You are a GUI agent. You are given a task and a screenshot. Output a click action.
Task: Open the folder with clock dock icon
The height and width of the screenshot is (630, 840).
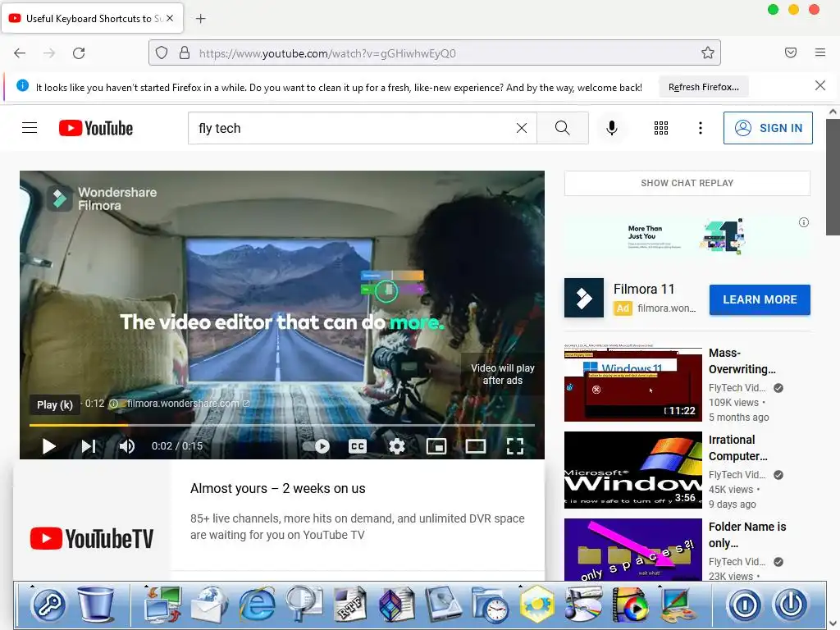tap(491, 605)
